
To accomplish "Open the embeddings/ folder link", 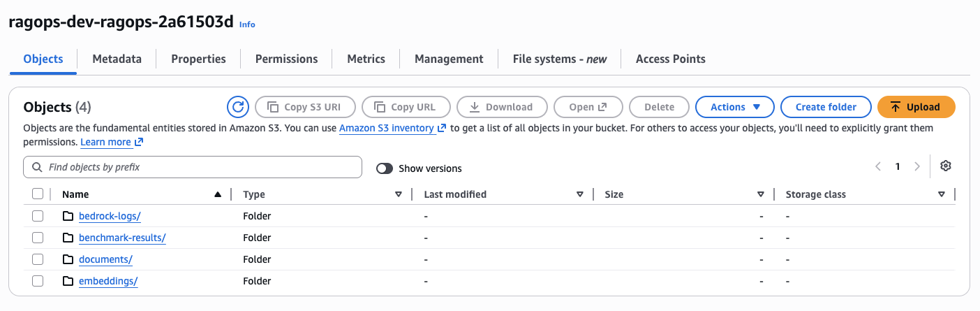I will click(x=108, y=281).
